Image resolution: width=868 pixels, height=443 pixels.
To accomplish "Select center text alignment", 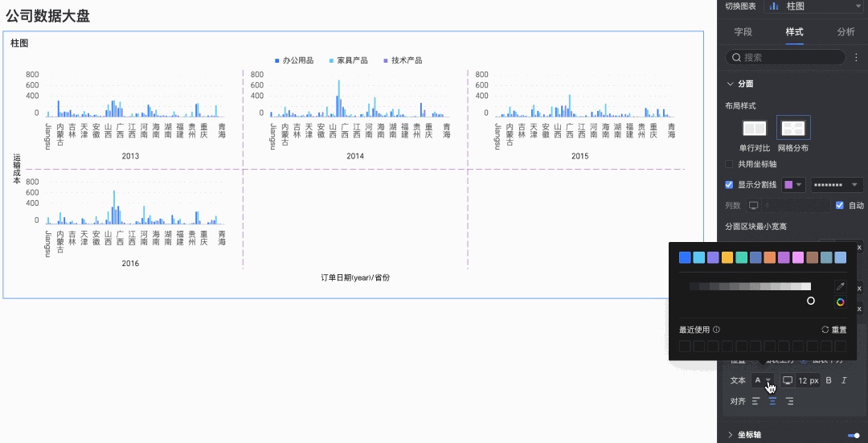I will click(x=773, y=401).
